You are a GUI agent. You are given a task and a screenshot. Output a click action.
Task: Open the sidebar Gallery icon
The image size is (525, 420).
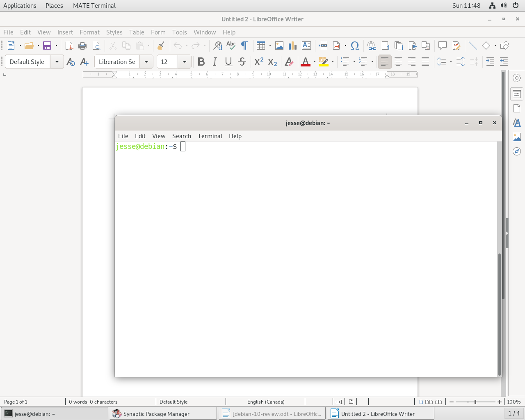pos(517,137)
